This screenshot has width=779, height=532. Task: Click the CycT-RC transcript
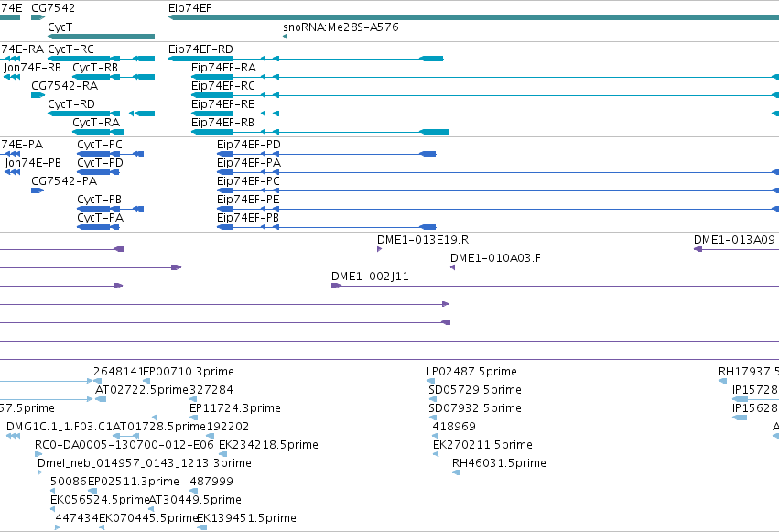(x=102, y=59)
